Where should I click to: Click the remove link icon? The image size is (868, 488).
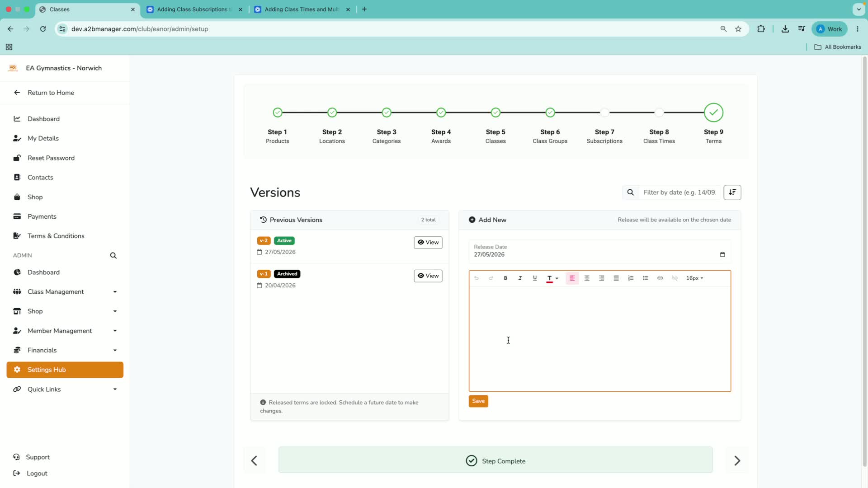click(675, 278)
